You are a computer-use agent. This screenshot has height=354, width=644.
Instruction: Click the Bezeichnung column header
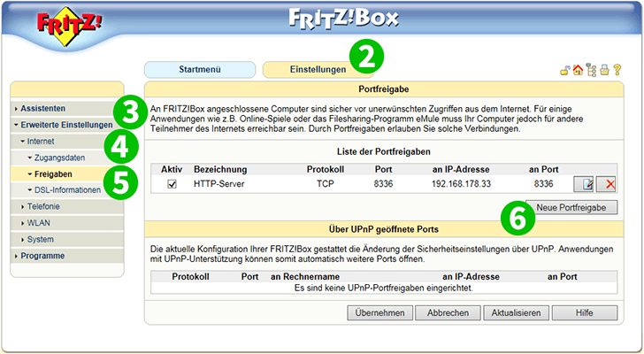pyautogui.click(x=220, y=170)
